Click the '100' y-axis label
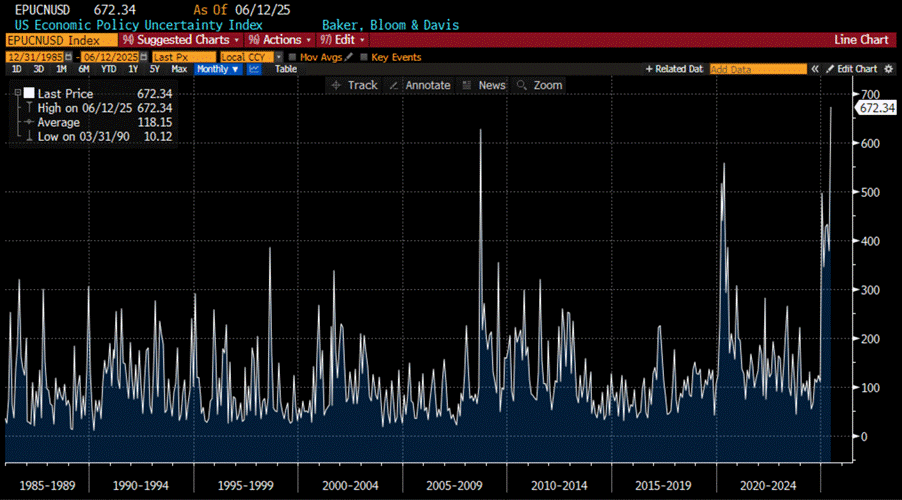The height and width of the screenshot is (500, 902). (870, 388)
